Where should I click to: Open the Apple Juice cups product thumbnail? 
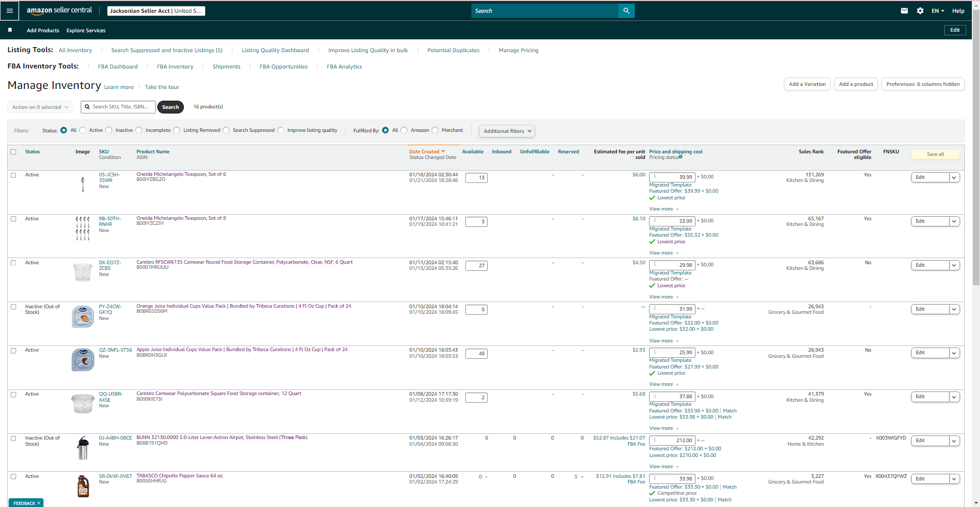point(83,360)
